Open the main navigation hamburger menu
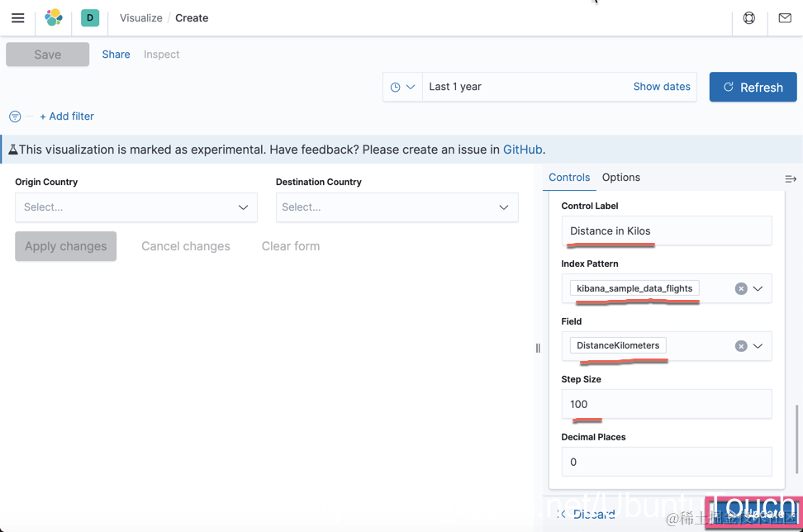Viewport: 803px width, 532px height. click(x=17, y=18)
